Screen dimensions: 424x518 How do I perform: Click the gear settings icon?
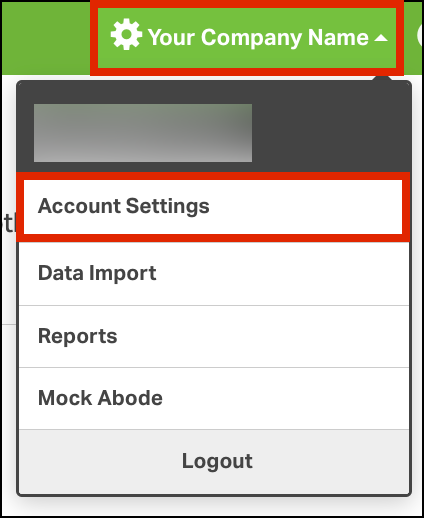click(126, 35)
